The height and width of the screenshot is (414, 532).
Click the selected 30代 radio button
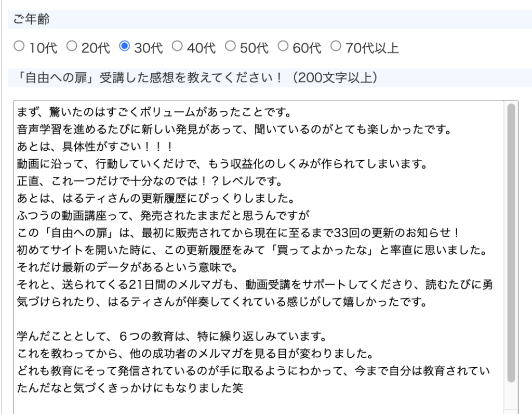tap(125, 47)
